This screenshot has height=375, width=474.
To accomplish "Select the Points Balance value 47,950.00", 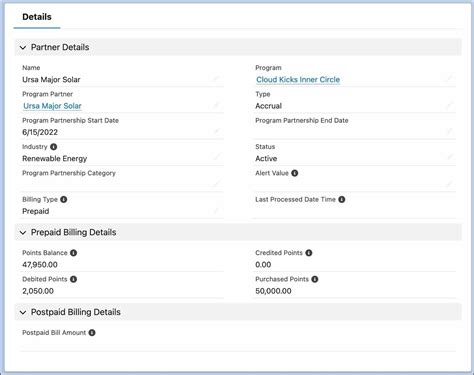I will 40,265.
